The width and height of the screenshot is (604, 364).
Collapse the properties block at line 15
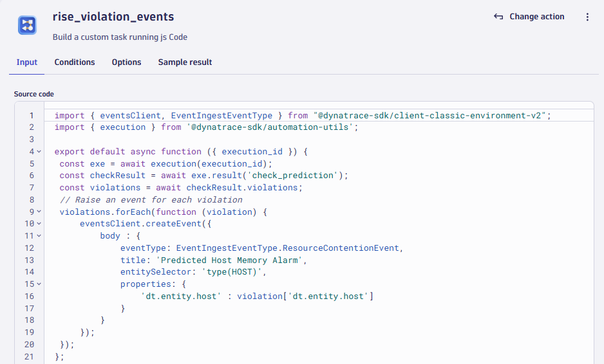pos(39,284)
